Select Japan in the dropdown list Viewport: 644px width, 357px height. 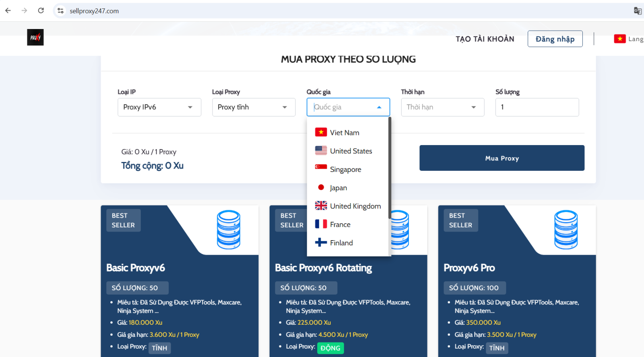(338, 188)
